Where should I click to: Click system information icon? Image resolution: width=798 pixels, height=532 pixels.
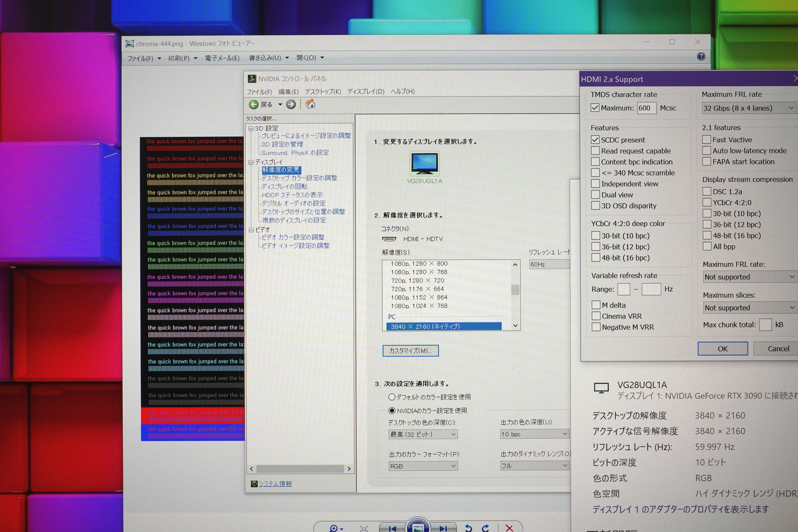click(x=254, y=484)
